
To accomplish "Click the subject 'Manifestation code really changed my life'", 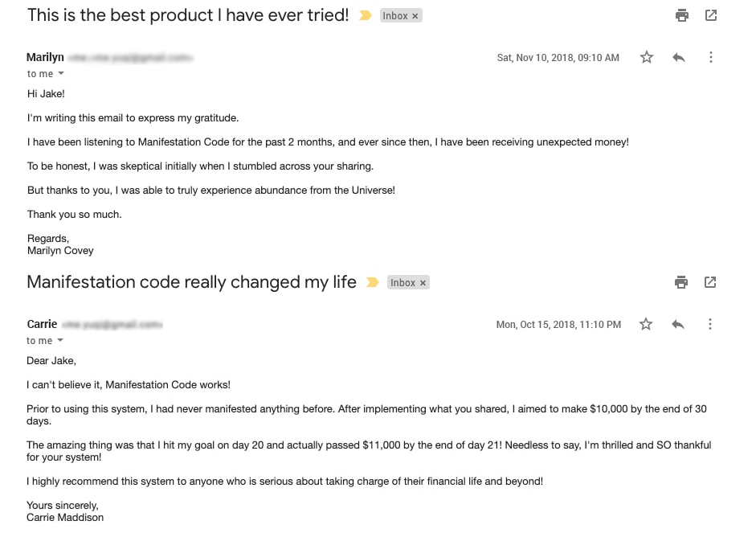I will click(191, 282).
